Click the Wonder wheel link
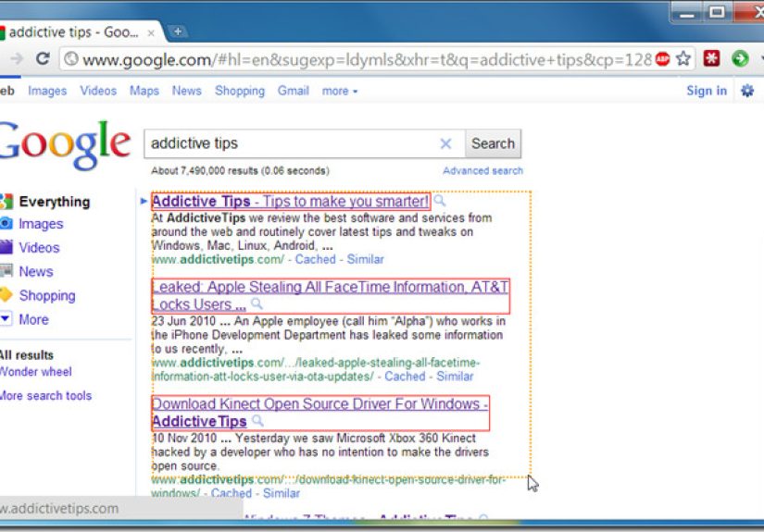 [x=36, y=372]
